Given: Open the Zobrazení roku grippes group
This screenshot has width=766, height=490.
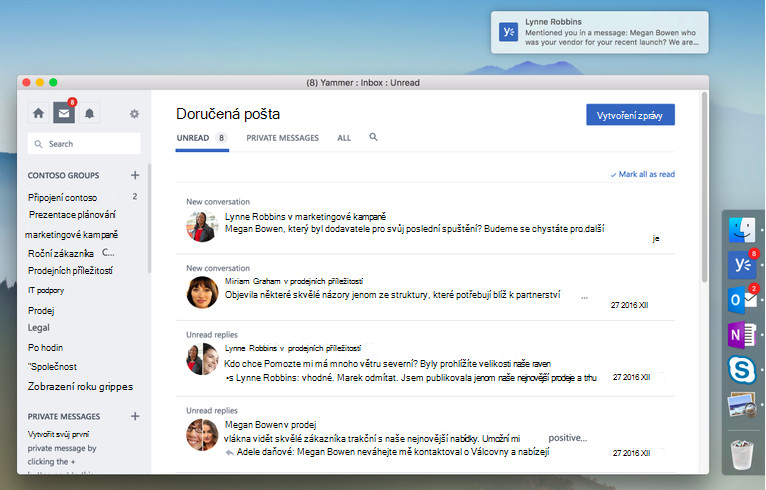Looking at the screenshot, I should [80, 386].
